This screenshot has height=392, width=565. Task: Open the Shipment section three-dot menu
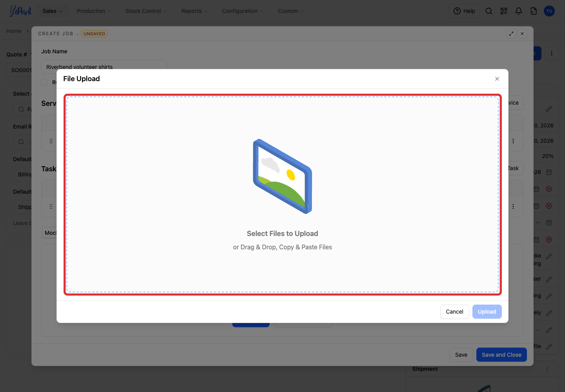pos(547,369)
